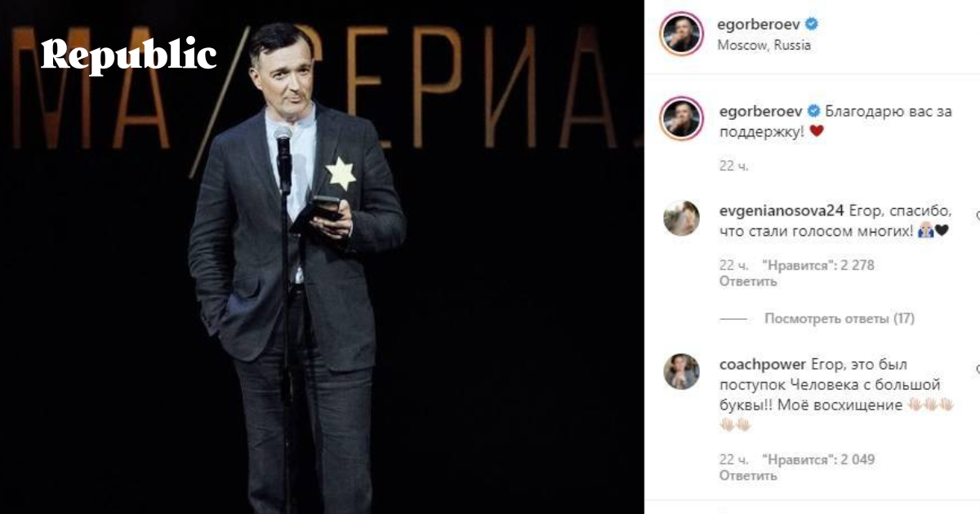980x514 pixels.
Task: Click egorberoev avatar next to the caption
Action: 681,118
